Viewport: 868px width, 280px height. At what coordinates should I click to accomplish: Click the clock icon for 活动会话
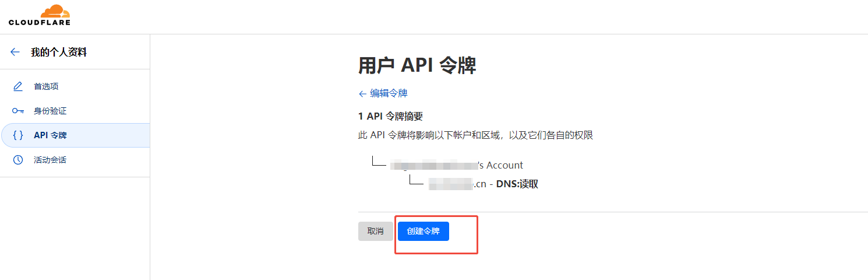click(x=18, y=160)
